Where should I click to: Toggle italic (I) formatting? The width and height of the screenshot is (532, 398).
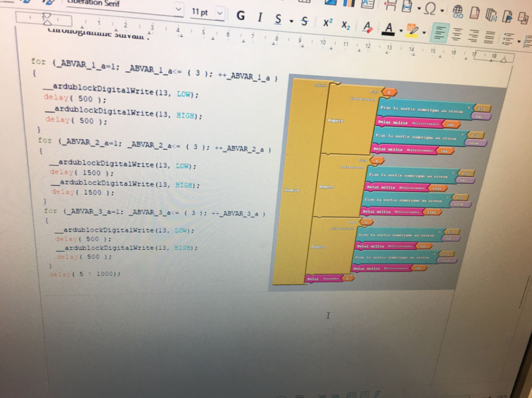[260, 17]
